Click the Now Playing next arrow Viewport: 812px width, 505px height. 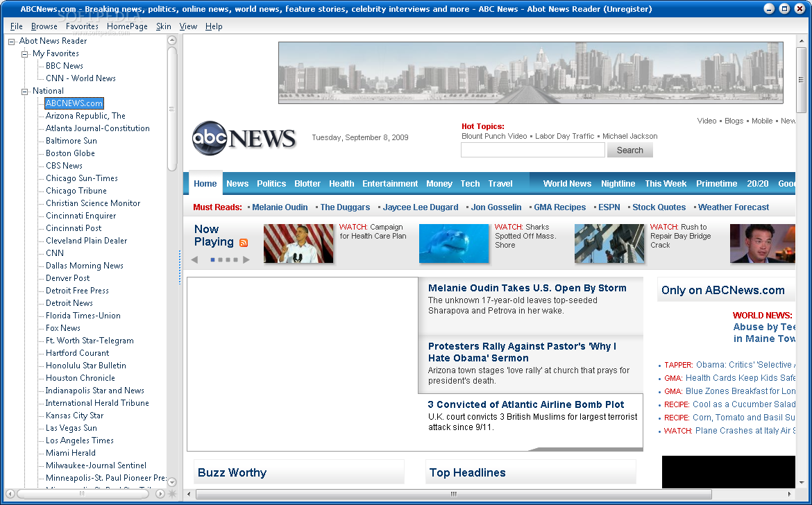point(246,259)
